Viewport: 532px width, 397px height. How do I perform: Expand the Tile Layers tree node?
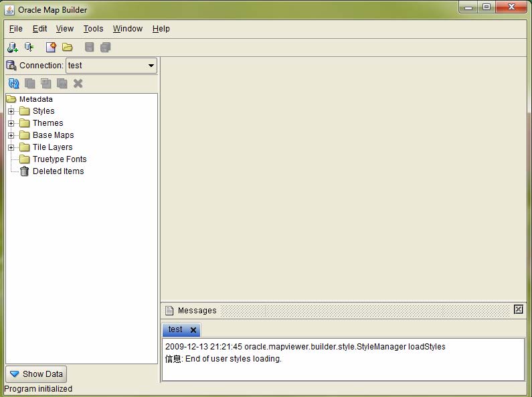coord(11,147)
